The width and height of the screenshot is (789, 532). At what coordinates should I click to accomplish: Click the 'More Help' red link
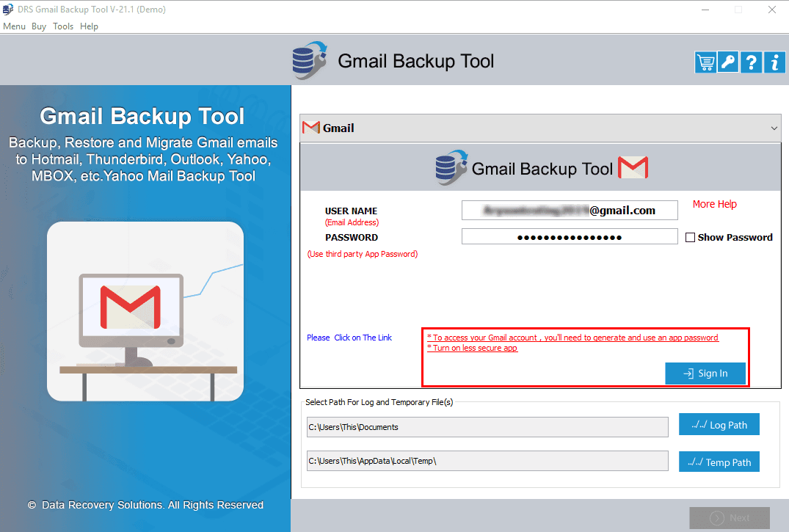click(714, 204)
